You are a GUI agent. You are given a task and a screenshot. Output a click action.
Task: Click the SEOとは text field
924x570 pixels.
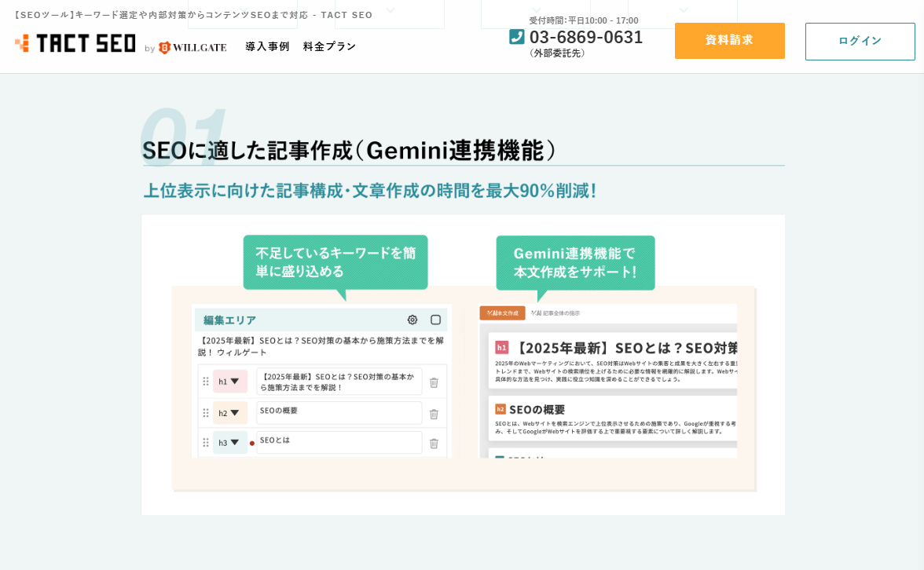coord(339,442)
